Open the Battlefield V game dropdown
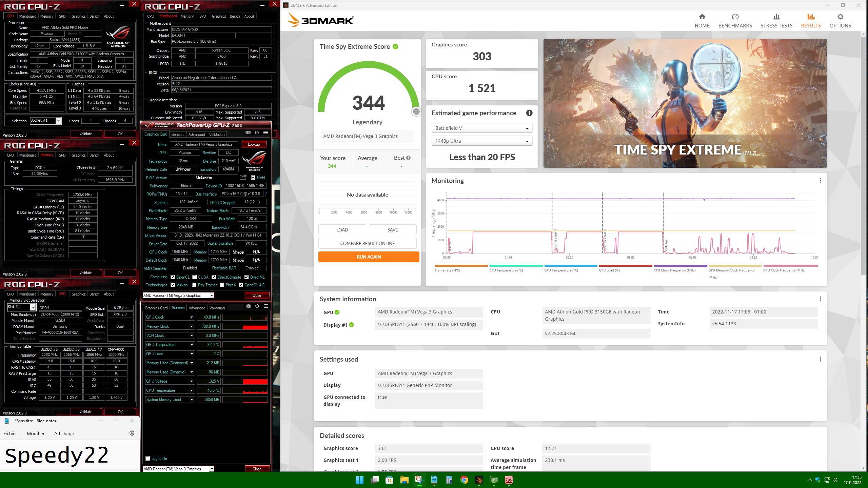Viewport: 868px width, 488px height. [x=482, y=128]
